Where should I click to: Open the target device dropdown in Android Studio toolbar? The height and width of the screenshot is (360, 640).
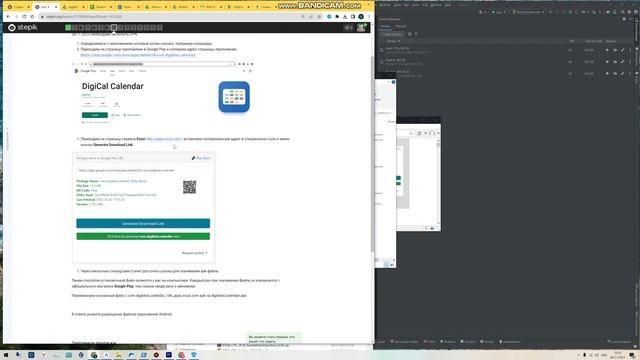529,12
